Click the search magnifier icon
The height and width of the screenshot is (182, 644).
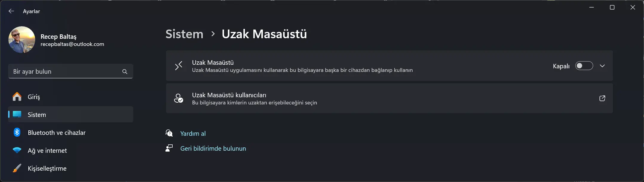(125, 72)
